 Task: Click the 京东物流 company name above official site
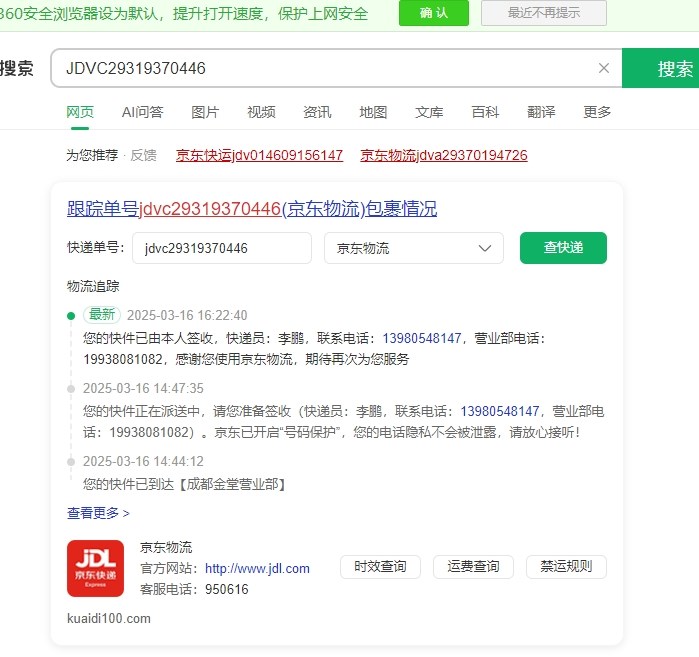[x=166, y=547]
